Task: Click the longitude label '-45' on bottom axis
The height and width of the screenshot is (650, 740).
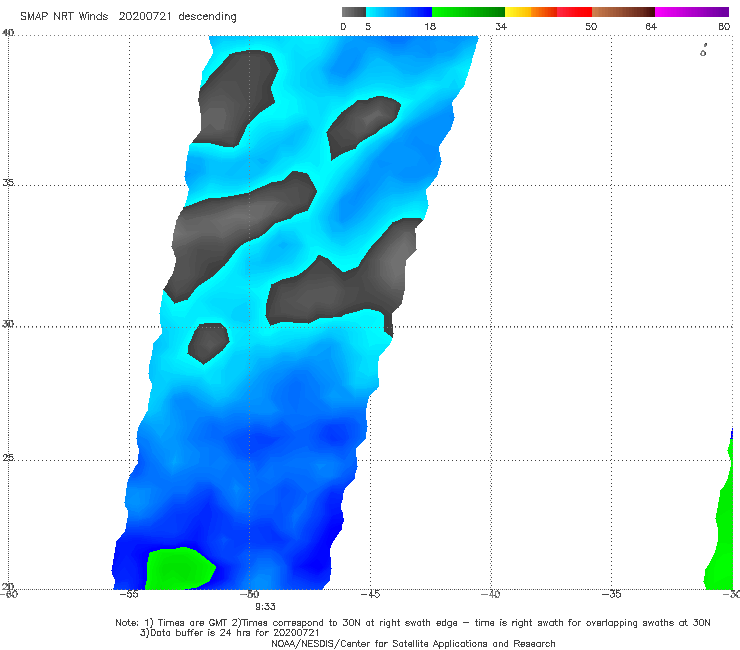Action: [370, 594]
